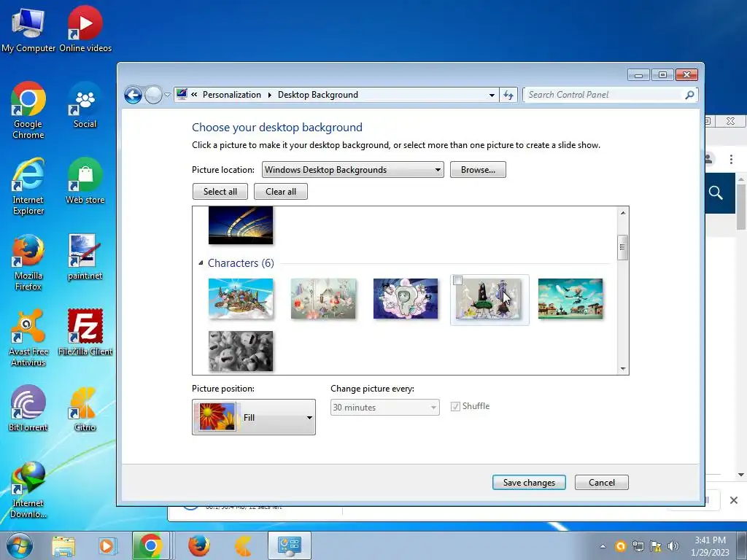Select flying ship Characters wallpaper
This screenshot has width=747, height=560.
(241, 298)
